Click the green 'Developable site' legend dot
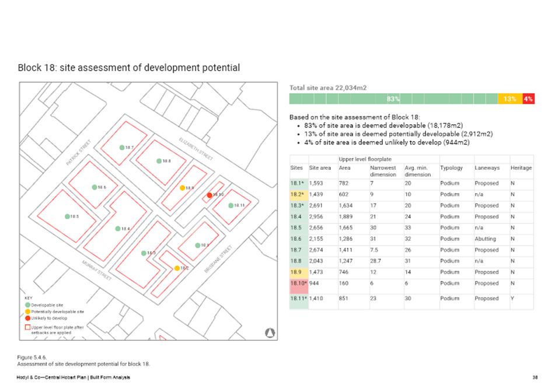Image resolution: width=555 pixels, height=392 pixels. [27, 305]
